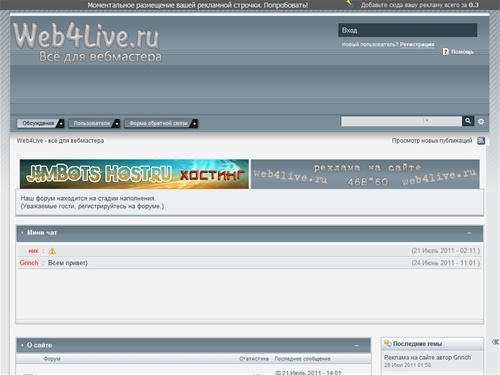Viewport: 500px width, 375px height.
Task: Open the Обсуждения tab
Action: pyautogui.click(x=40, y=123)
